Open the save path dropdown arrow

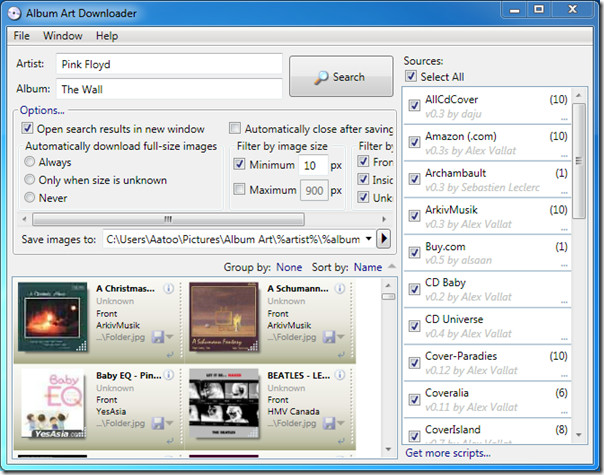(x=368, y=239)
